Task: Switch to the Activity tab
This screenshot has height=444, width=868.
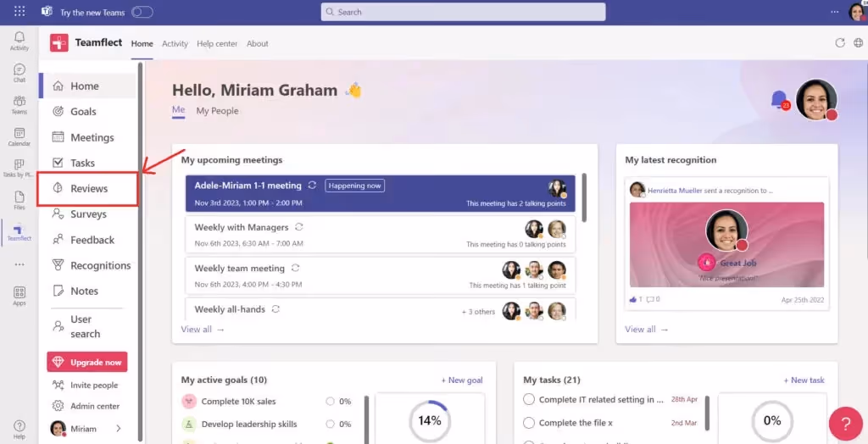Action: pos(175,44)
